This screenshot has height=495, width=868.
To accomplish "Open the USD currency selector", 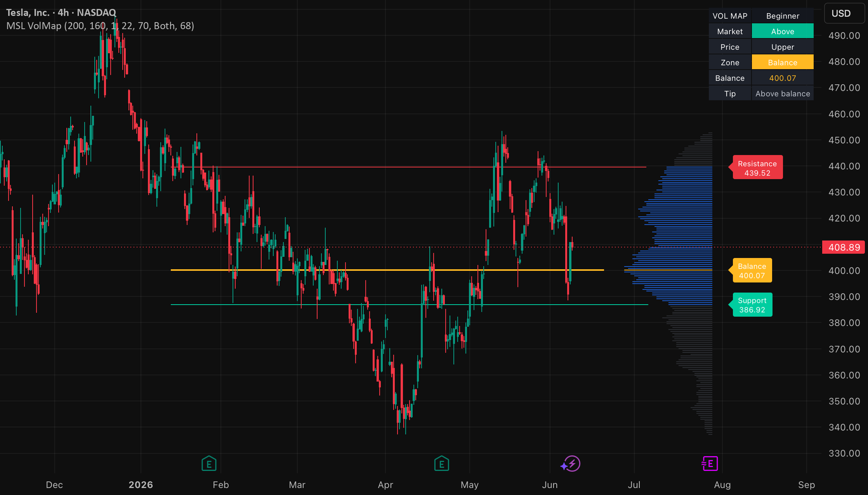I will pyautogui.click(x=844, y=14).
